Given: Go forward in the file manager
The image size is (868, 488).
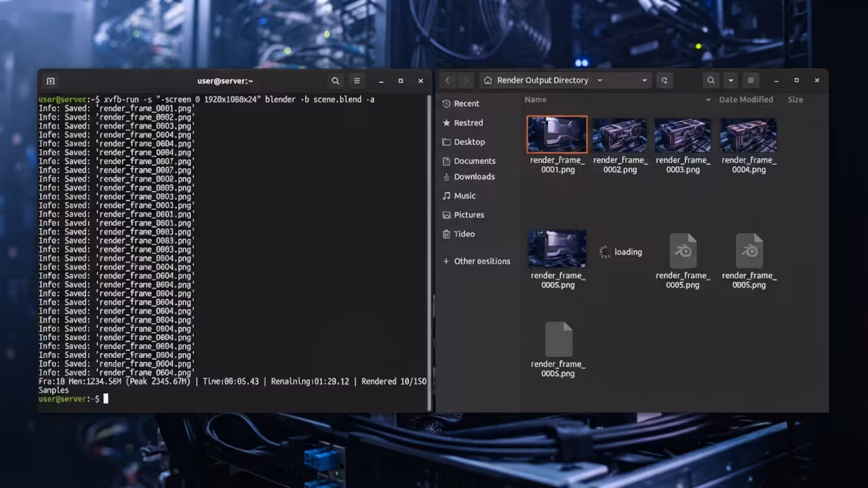Looking at the screenshot, I should (x=465, y=80).
